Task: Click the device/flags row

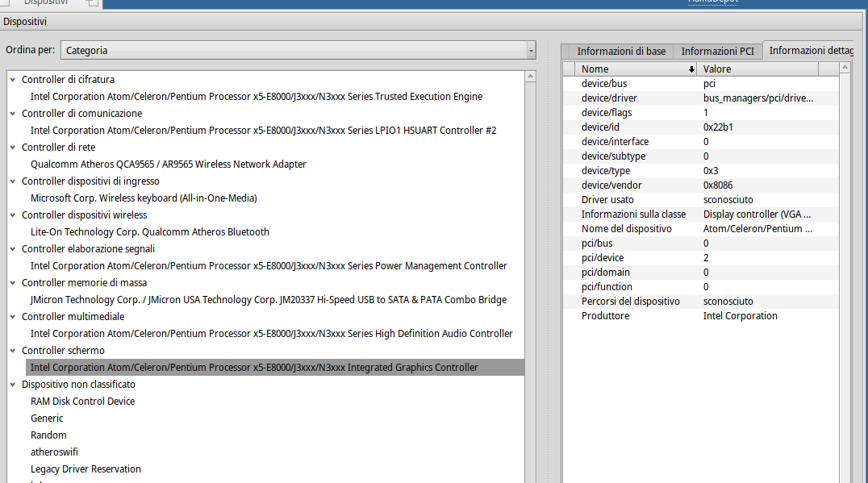Action: pyautogui.click(x=701, y=112)
